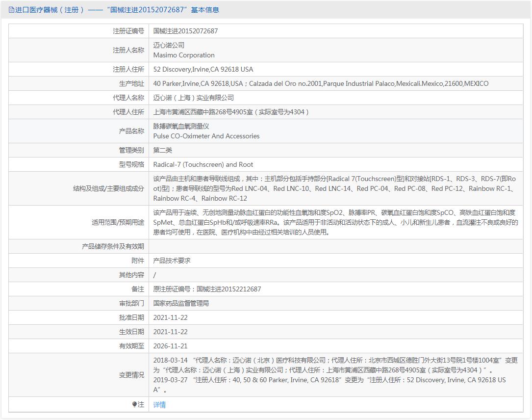Click original registration number 国械注进20152212687 remark
This screenshot has width=532, height=420.
pyautogui.click(x=207, y=289)
